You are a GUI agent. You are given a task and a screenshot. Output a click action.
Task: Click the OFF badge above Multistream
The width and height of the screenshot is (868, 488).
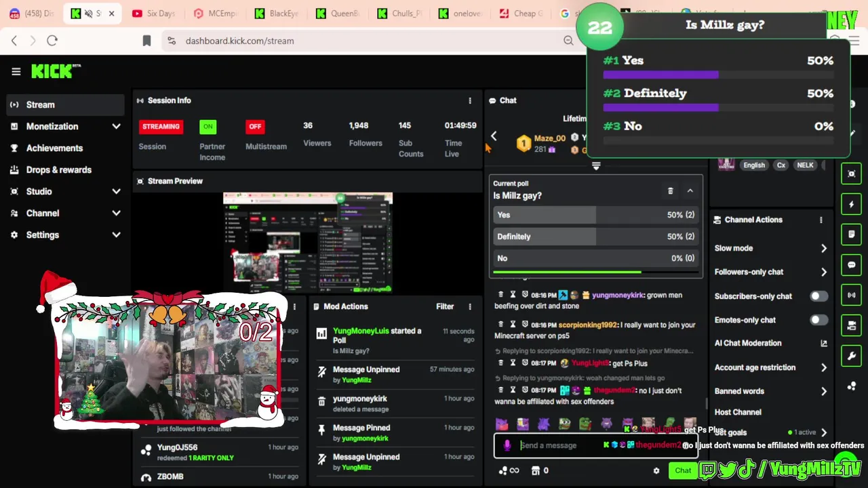click(x=255, y=126)
